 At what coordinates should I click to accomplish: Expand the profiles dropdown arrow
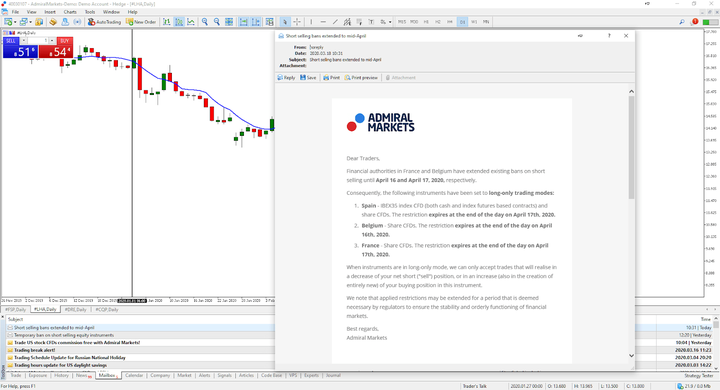30,22
